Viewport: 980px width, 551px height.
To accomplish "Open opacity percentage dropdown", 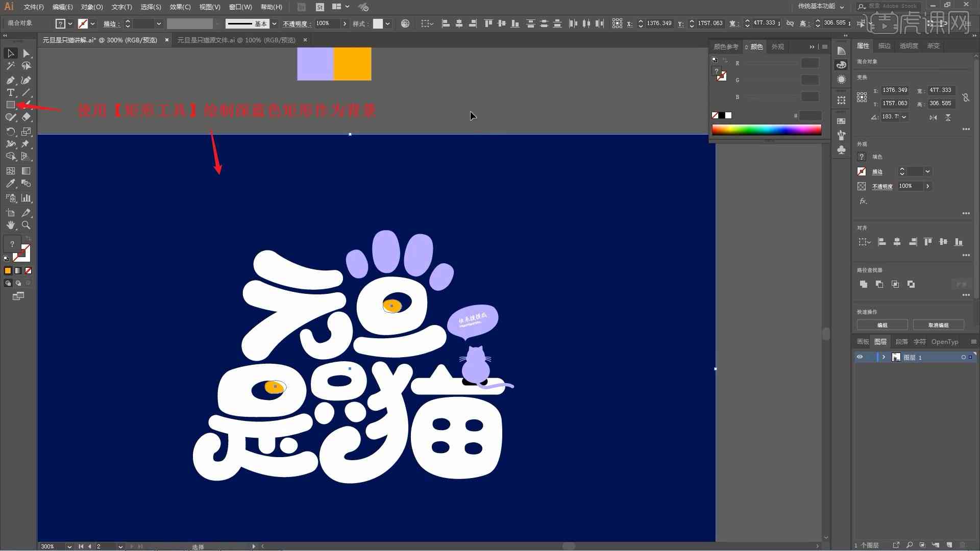I will [x=345, y=23].
